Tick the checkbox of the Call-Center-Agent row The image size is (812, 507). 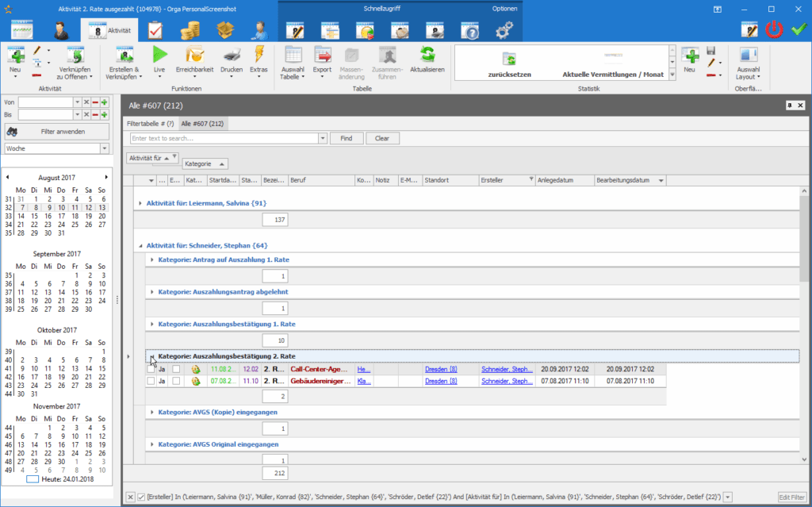[x=151, y=369]
